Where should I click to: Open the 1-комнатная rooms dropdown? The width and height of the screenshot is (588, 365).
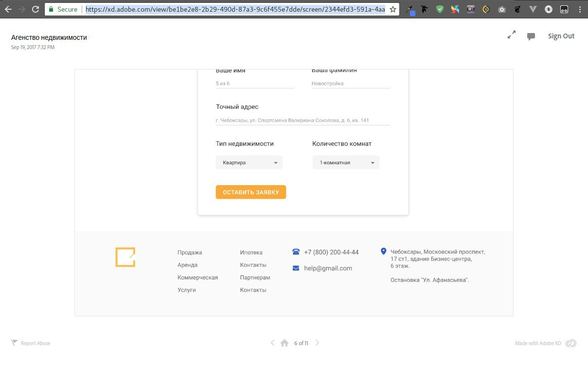[346, 163]
